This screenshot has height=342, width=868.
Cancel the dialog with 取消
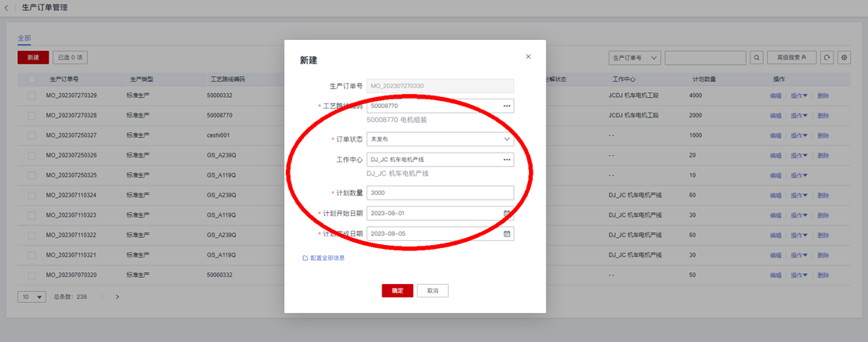click(x=433, y=290)
